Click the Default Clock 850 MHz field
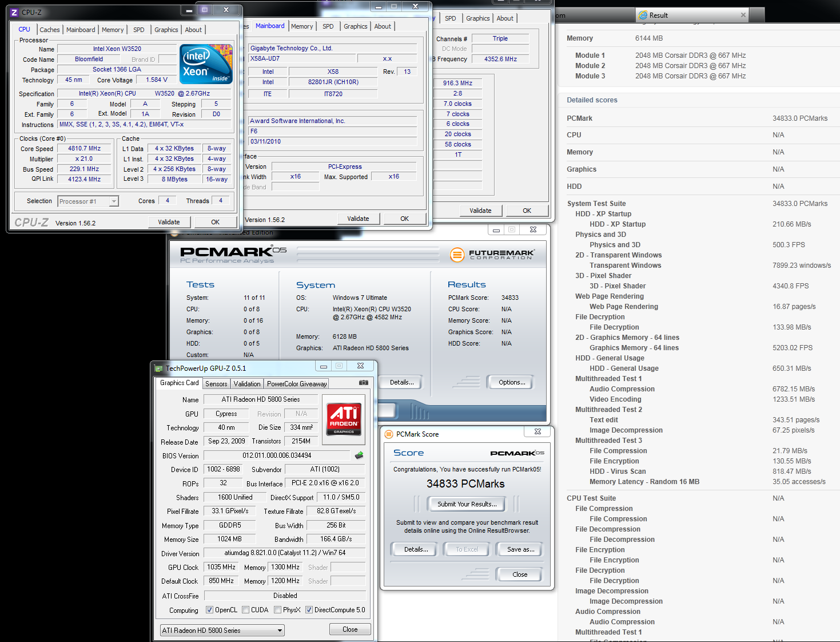This screenshot has height=642, width=840. point(221,581)
